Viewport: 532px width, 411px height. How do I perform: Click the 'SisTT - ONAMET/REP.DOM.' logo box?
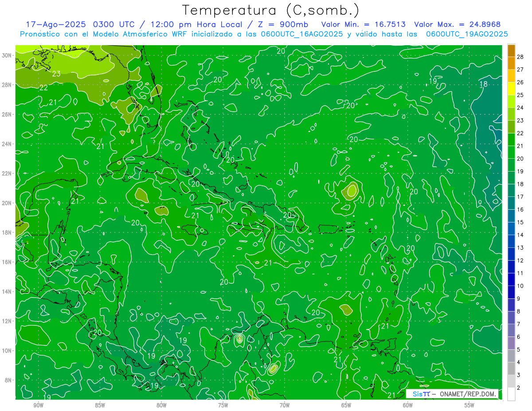pos(453,394)
